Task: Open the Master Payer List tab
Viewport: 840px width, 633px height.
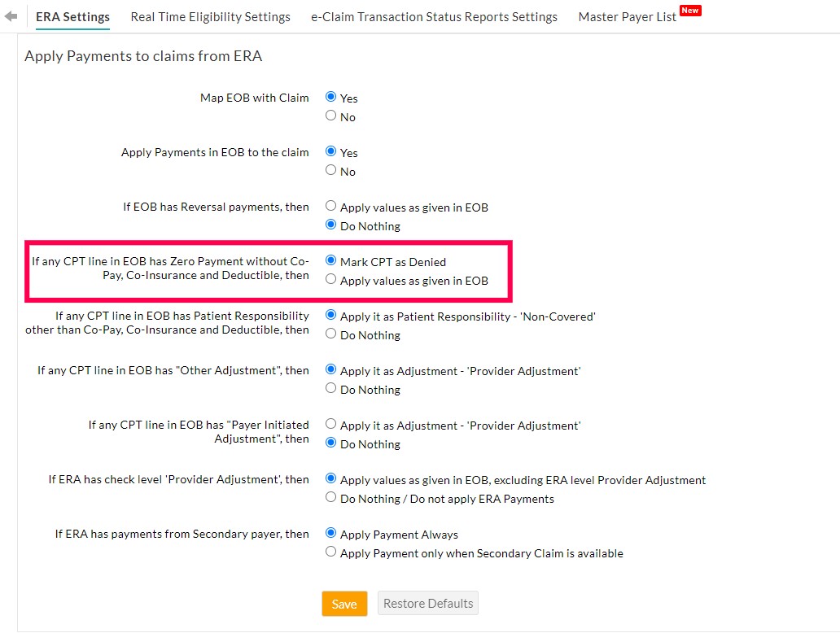Action: (625, 16)
